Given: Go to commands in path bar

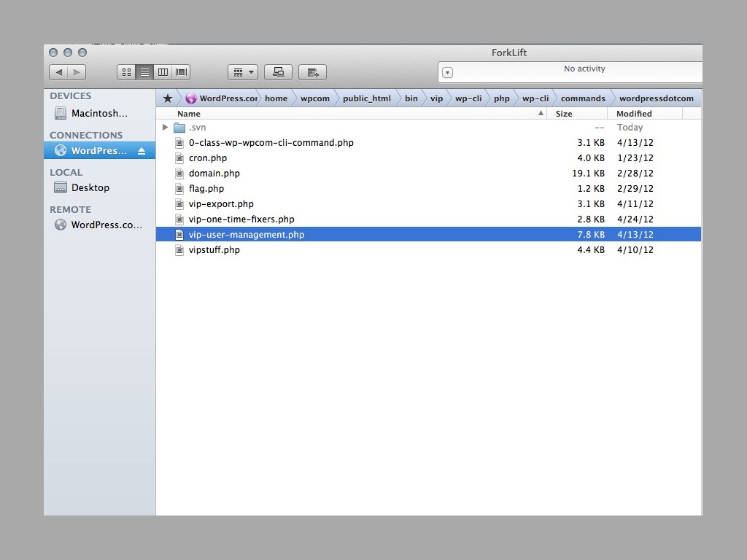Looking at the screenshot, I should point(583,98).
